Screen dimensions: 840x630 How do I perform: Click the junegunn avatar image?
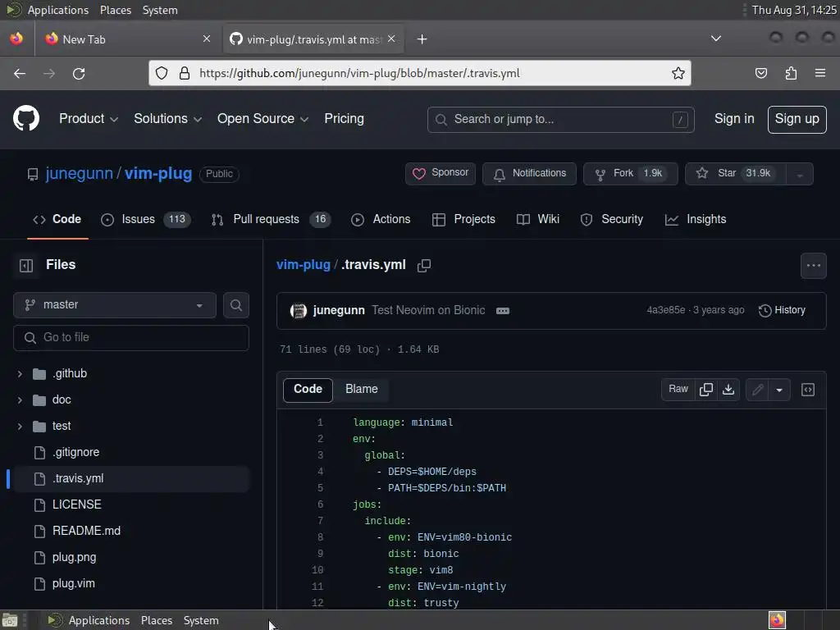[x=299, y=311]
